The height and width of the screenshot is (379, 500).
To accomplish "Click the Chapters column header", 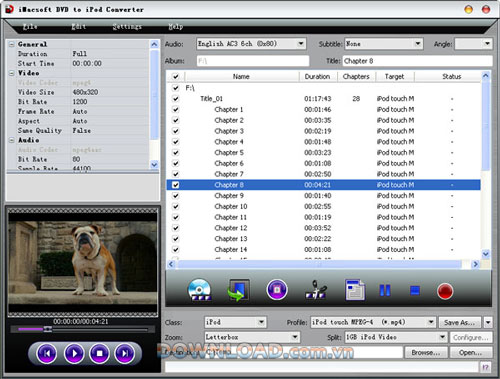I will click(356, 77).
